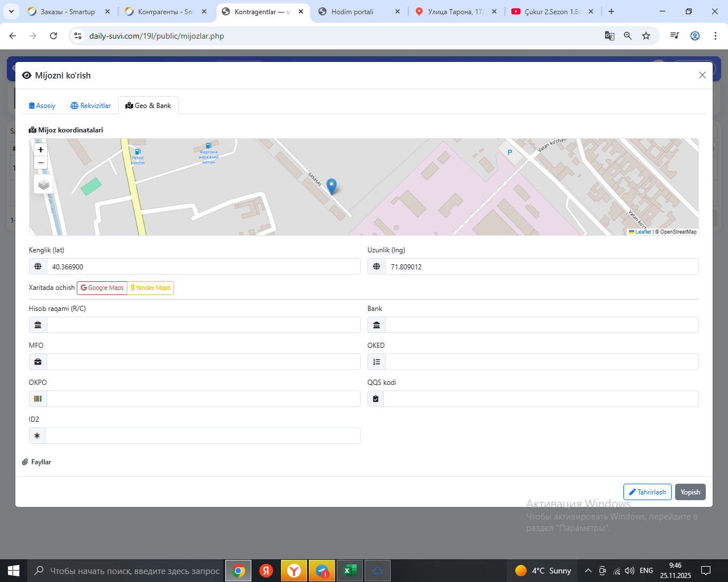Open Telegram from the taskbar
728x582 pixels.
(322, 571)
